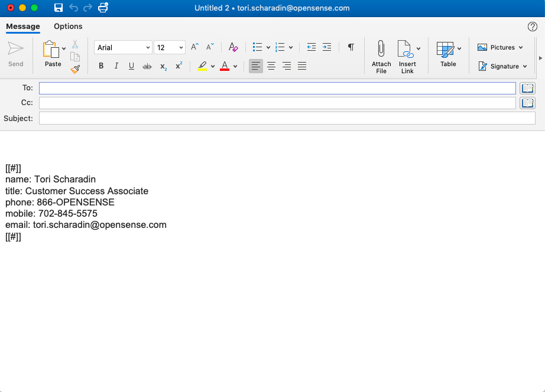The height and width of the screenshot is (392, 545).
Task: Expand the ribbon overflow arrow on the right
Action: pos(540,58)
